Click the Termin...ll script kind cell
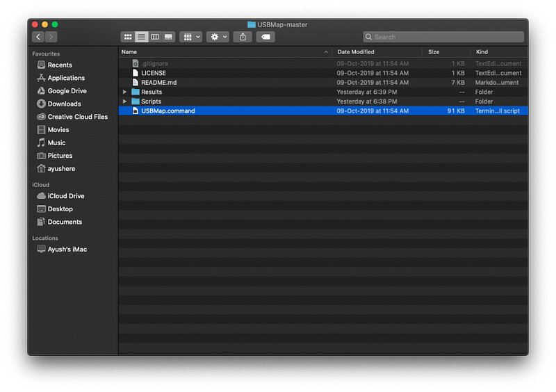Viewport: 556px width, 392px height. point(497,111)
